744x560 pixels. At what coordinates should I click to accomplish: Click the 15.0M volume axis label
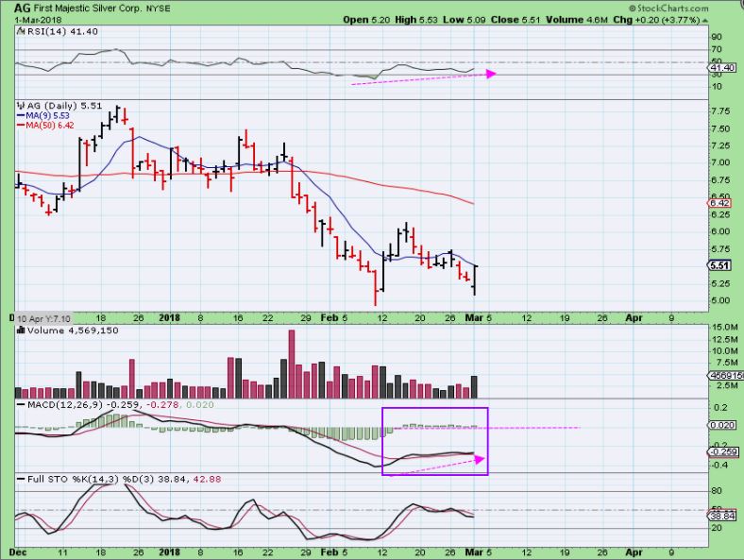724,327
